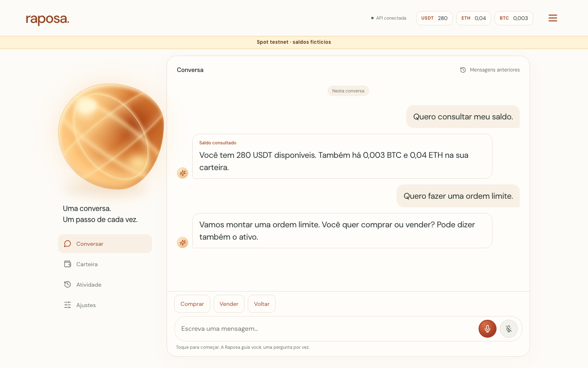Click the assistant avatar beside the limit order reply
Viewport: 588px width, 368px height.
click(183, 242)
